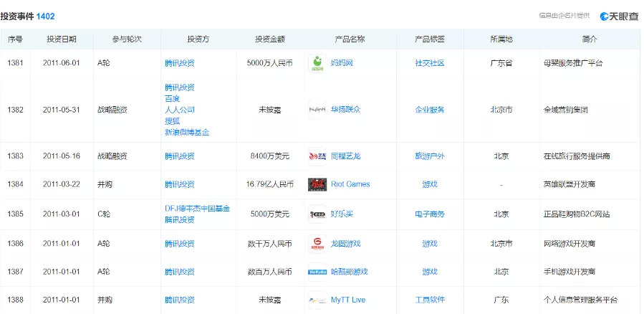Viewport: 644px width, 314px height.
Task: Click the 好乐买 product logo icon
Action: 317,214
